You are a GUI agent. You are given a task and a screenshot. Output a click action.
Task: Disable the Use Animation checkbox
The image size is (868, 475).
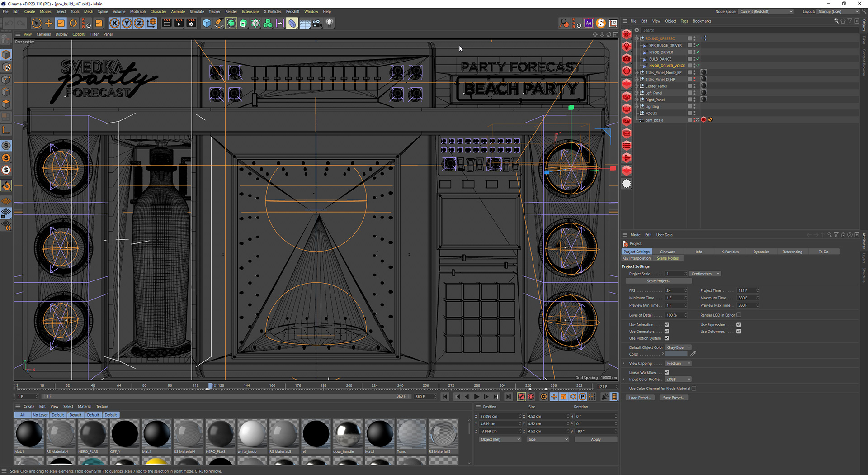(667, 324)
